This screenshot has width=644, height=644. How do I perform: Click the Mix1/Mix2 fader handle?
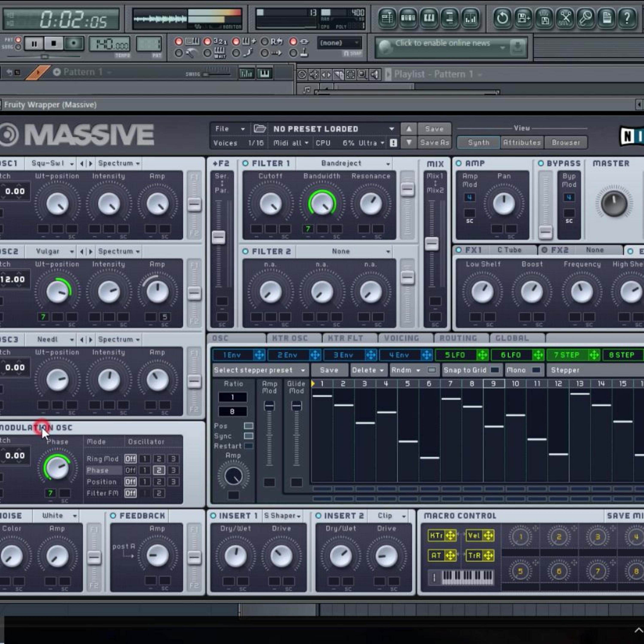pos(432,244)
